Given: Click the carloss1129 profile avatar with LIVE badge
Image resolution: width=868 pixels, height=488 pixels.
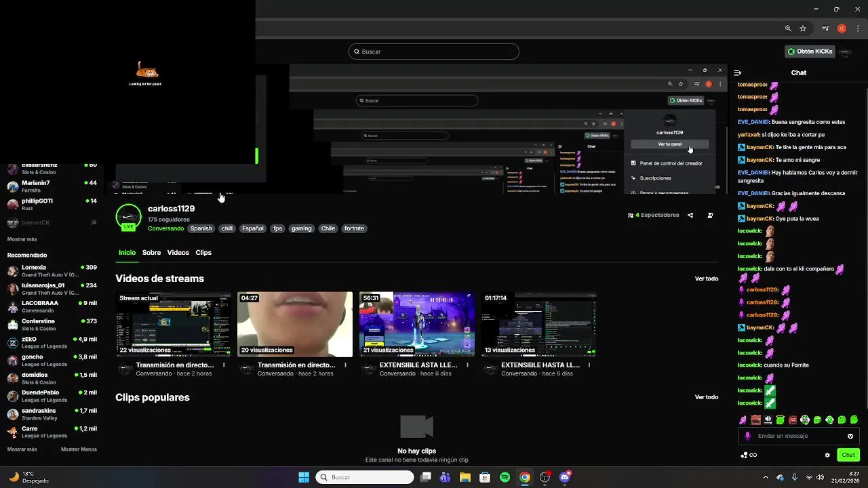Looking at the screenshot, I should click(128, 217).
